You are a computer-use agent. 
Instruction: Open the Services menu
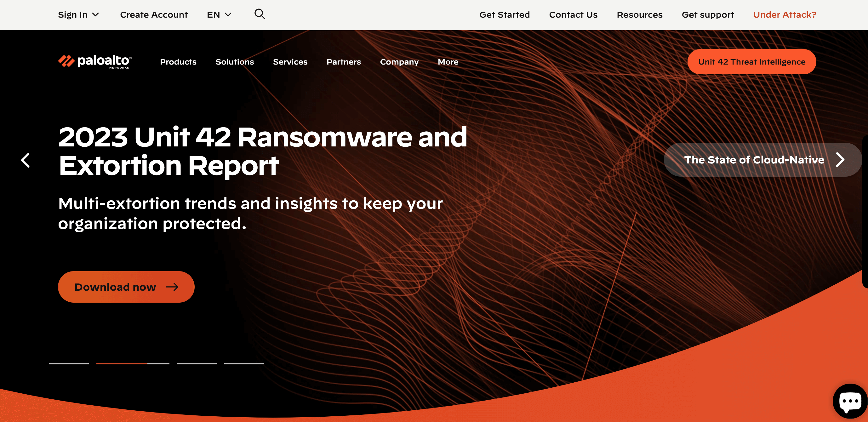tap(290, 62)
